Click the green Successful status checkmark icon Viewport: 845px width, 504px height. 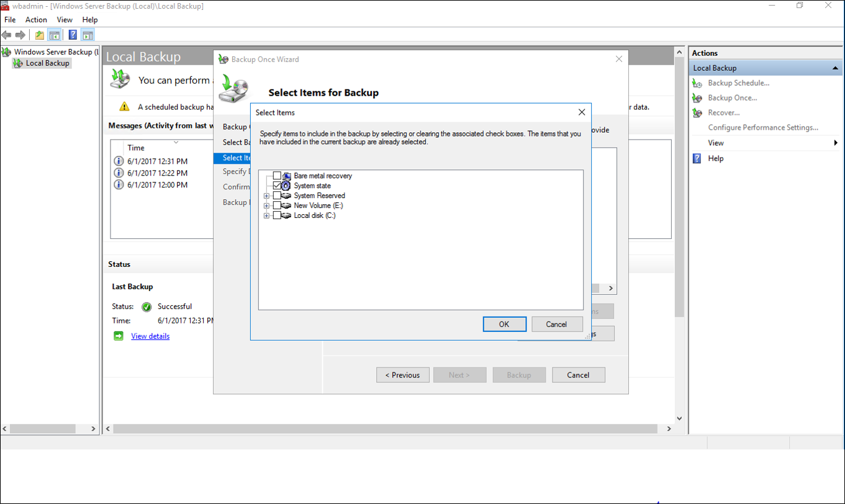147,307
